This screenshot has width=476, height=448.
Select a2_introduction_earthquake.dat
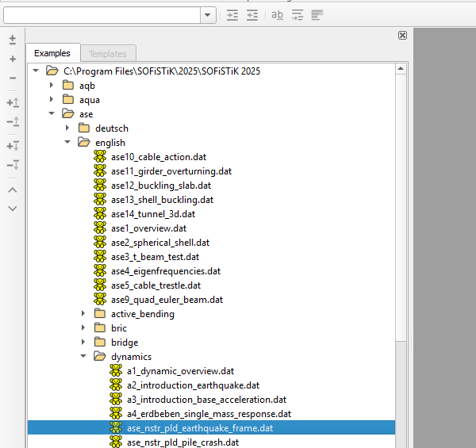coord(193,385)
